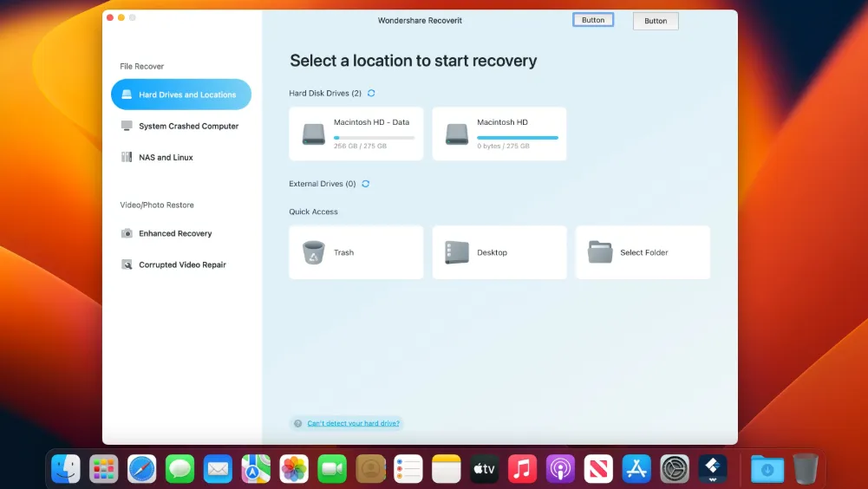Refresh the External Drives list

(365, 184)
